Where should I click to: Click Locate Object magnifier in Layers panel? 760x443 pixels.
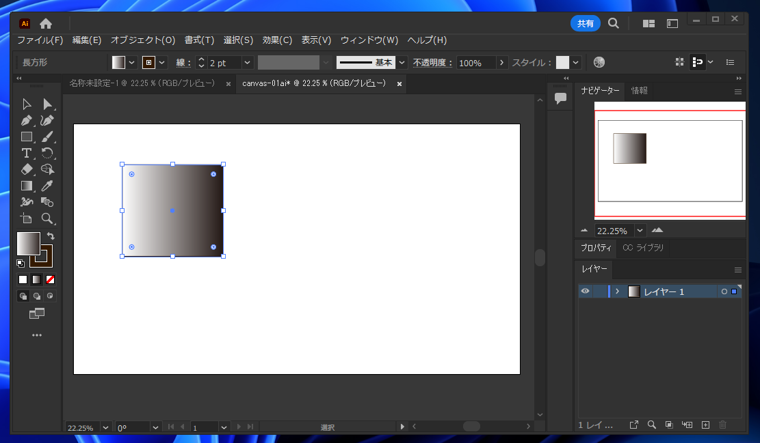click(651, 425)
